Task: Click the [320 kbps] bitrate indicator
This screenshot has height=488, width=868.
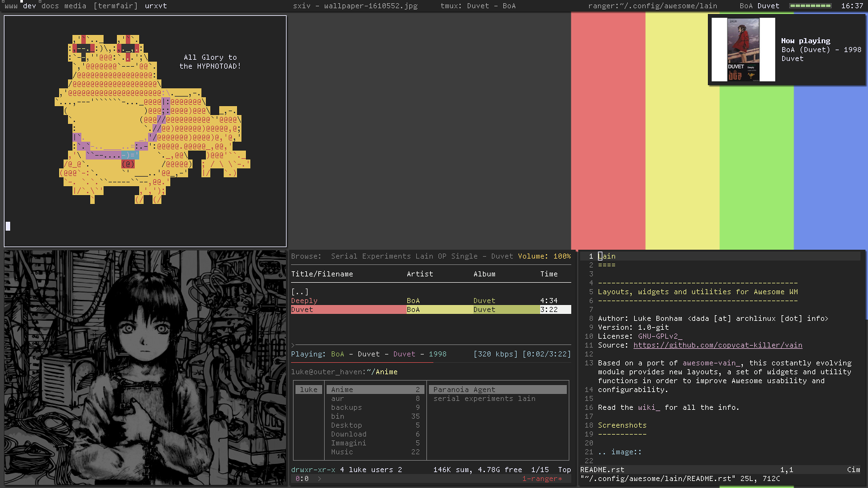Action: coord(496,354)
